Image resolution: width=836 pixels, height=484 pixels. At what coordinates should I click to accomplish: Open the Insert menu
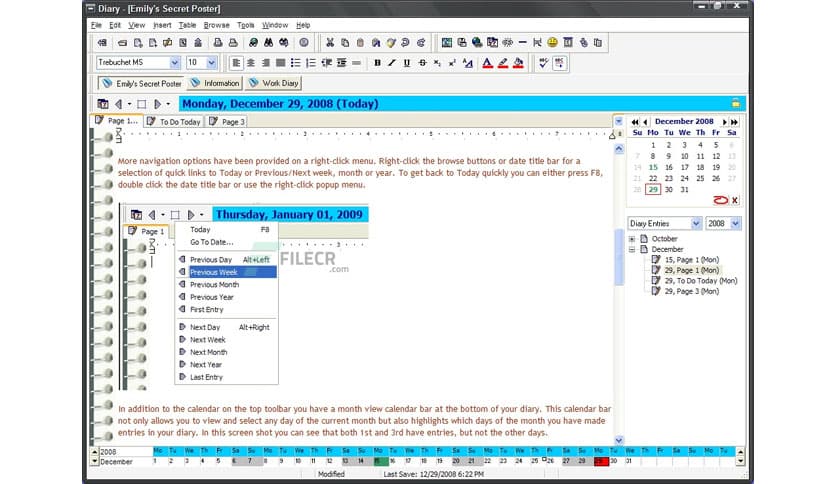pyautogui.click(x=162, y=25)
